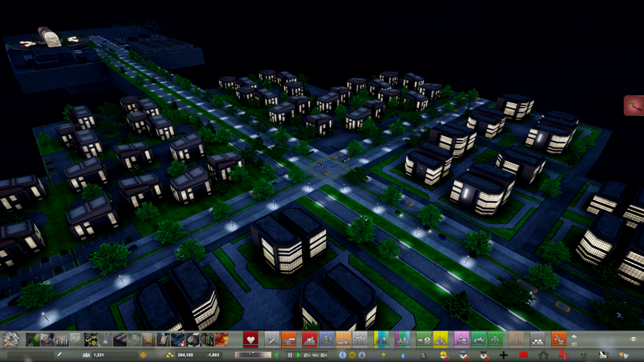Viewport: 644px width, 362px height.
Task: Select the orange wrecking crane bulldoze tool
Action: 559,340
